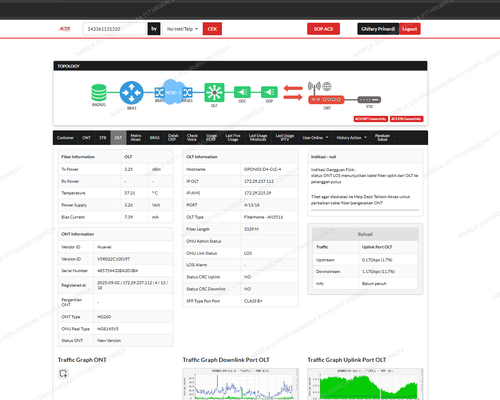Click the Temperature value 57.21
This screenshot has height=400, width=500.
130,193
